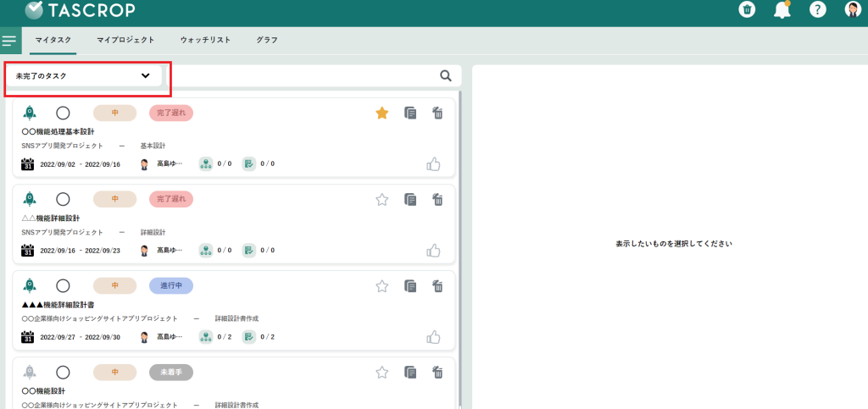
Task: Copy the ▲▲▲機能詳細設計書 task
Action: (410, 285)
